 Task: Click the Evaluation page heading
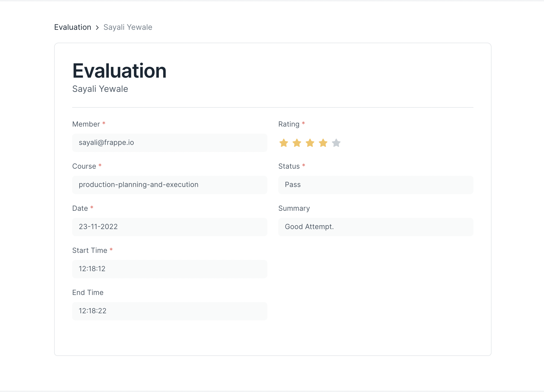coord(119,71)
